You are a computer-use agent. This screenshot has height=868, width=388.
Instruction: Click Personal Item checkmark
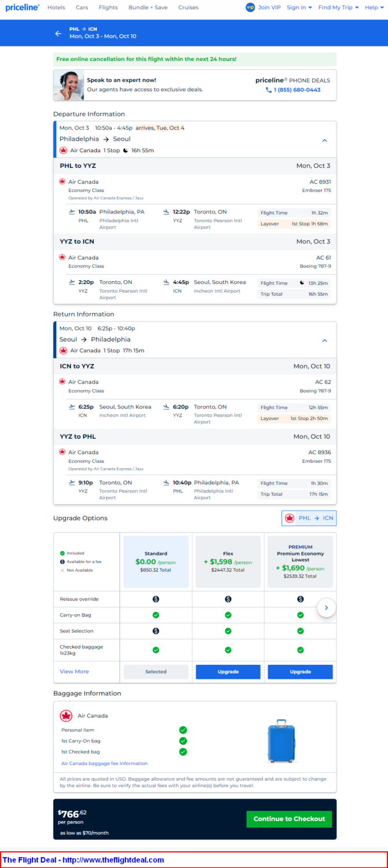point(183,730)
